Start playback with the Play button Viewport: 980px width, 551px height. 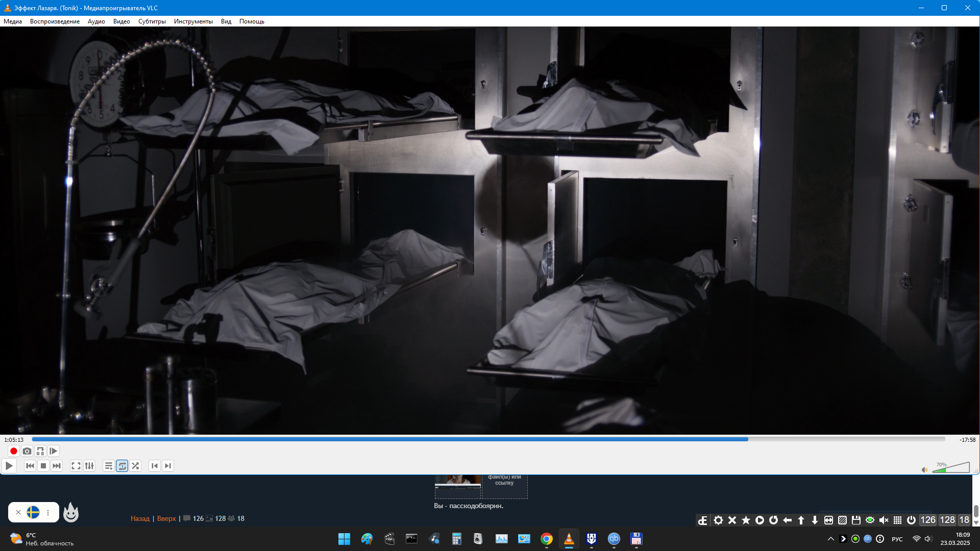pos(9,466)
